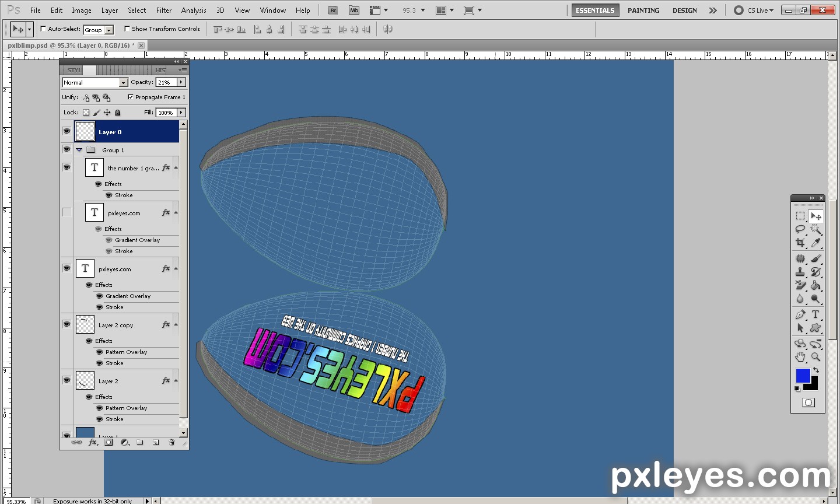Open the Fill slider arrow
The height and width of the screenshot is (504, 840).
pos(181,113)
